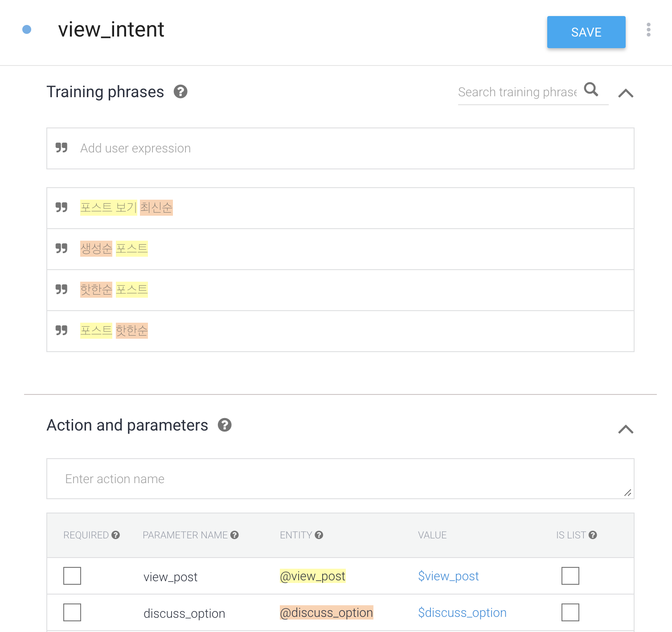
Task: Click the SAVE button
Action: click(586, 32)
